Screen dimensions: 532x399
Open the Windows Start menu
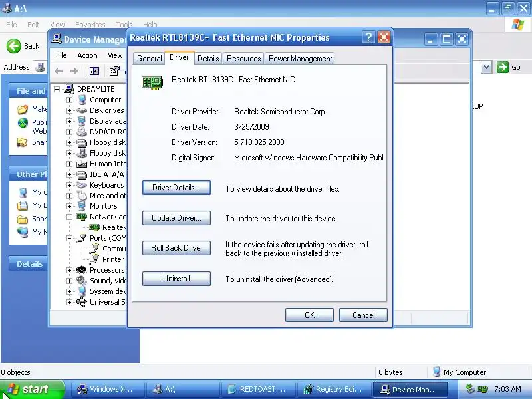(x=31, y=389)
